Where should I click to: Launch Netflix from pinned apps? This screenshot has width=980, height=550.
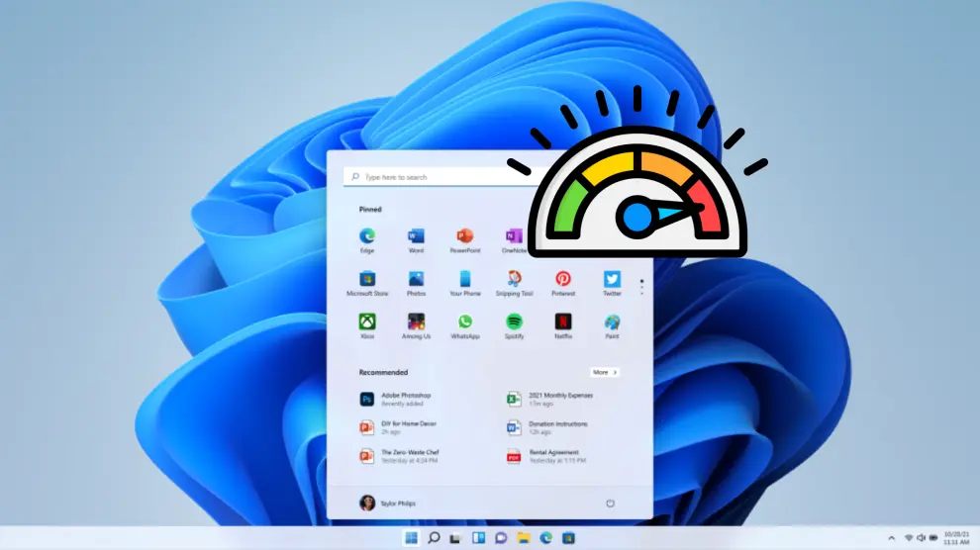563,322
